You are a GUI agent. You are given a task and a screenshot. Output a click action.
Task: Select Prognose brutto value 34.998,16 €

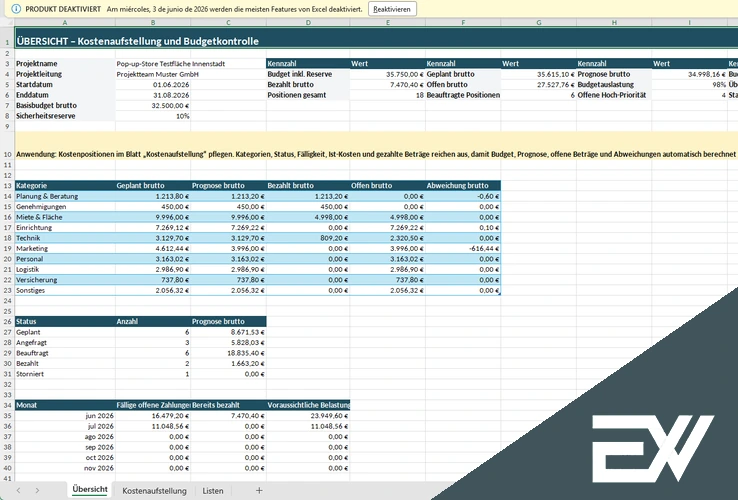pyautogui.click(x=690, y=74)
